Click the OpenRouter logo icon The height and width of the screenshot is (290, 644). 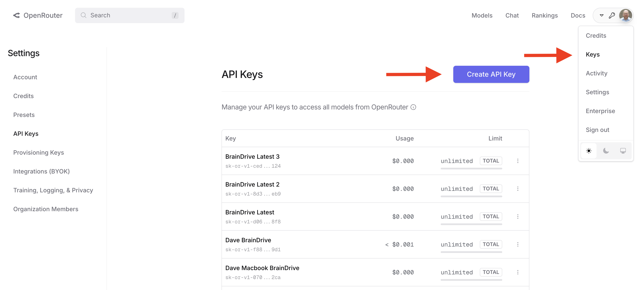pyautogui.click(x=16, y=15)
